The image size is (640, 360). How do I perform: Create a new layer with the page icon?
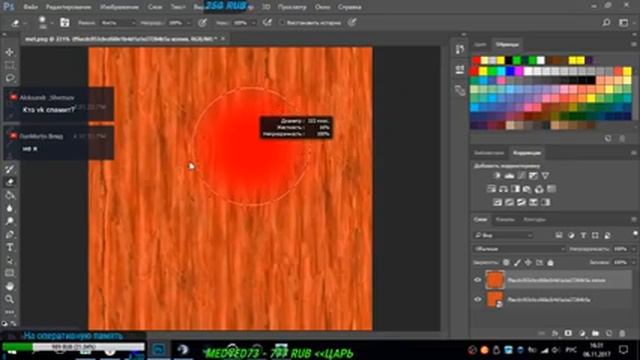coord(609,333)
